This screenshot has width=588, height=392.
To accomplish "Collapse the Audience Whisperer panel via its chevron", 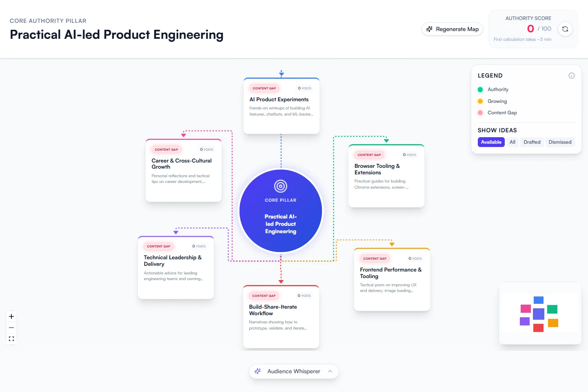I will 329,371.
